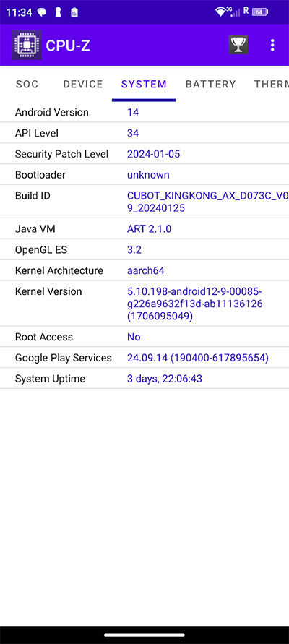Tap the Wi-Fi status icon
289x644 pixels.
click(221, 12)
